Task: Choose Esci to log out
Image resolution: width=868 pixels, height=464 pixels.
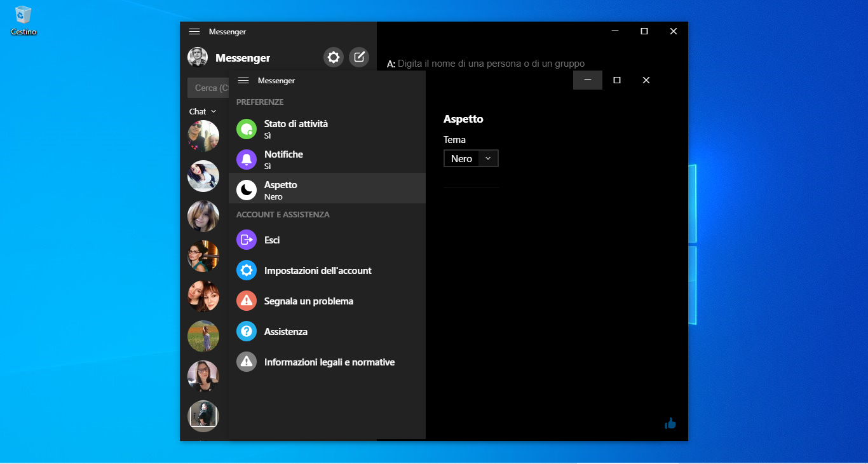Action: (327, 240)
